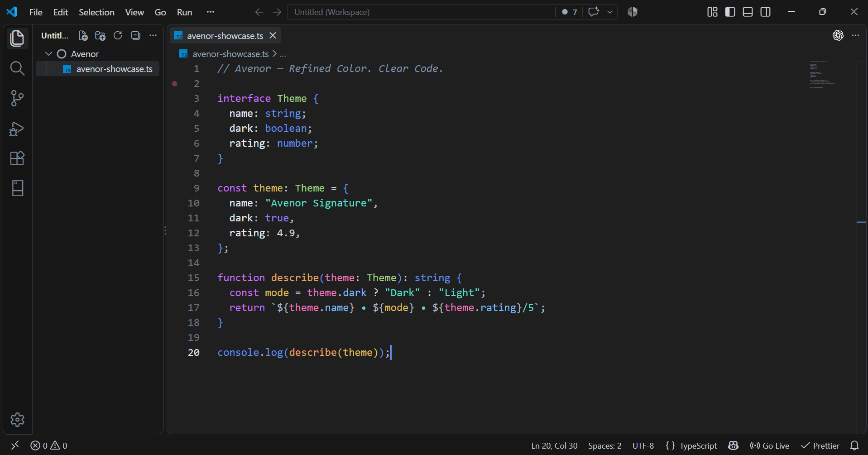This screenshot has width=868, height=455.
Task: Open errors and warnings count
Action: 49,445
